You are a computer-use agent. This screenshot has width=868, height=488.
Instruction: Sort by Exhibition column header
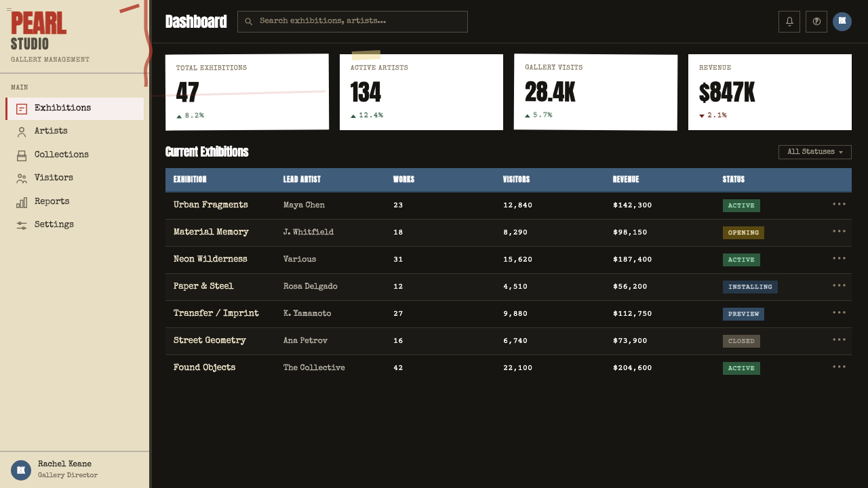coord(190,180)
